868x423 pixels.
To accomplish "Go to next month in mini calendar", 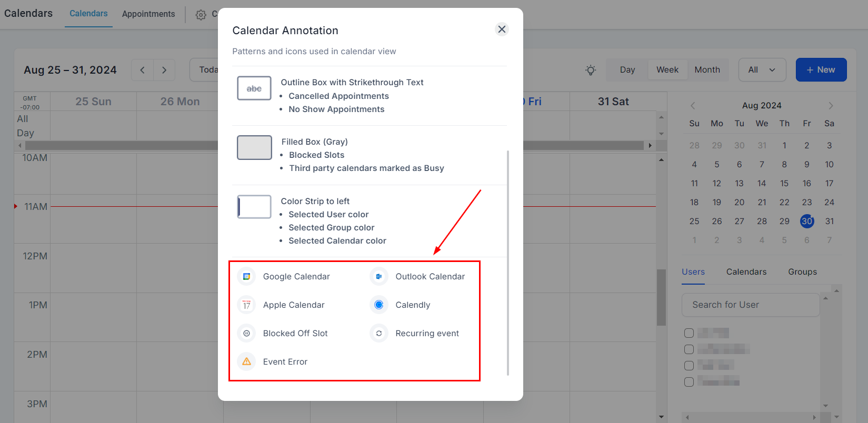I will click(x=831, y=106).
